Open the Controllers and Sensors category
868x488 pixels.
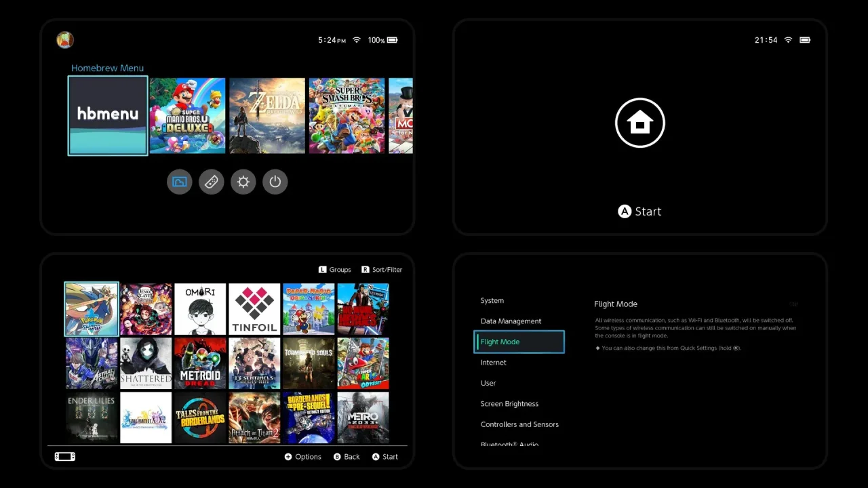pos(519,424)
